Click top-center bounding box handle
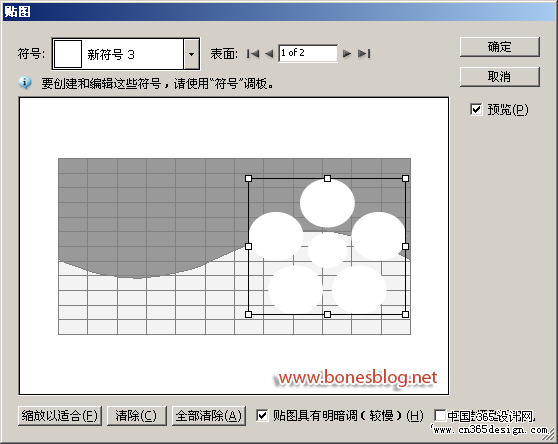Screen dimensions: 558x444 (x=327, y=178)
